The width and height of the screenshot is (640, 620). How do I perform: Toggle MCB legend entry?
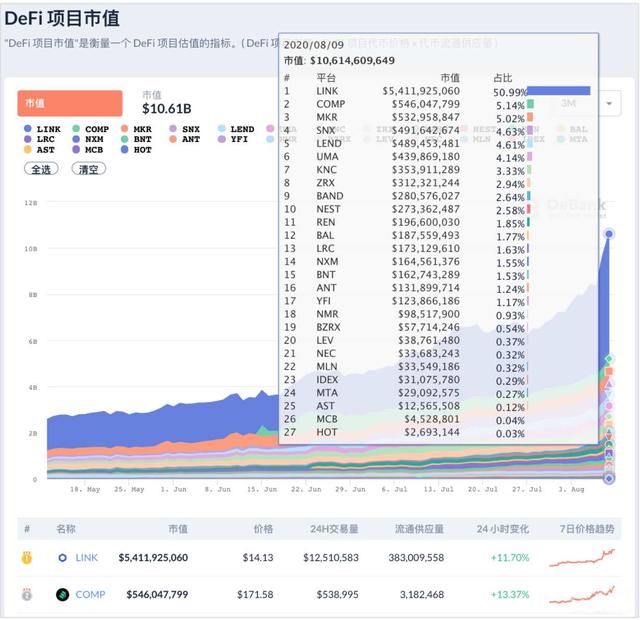tap(88, 150)
